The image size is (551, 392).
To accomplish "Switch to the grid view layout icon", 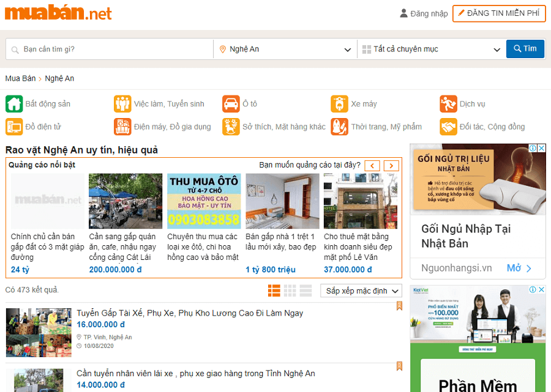I will [x=290, y=290].
